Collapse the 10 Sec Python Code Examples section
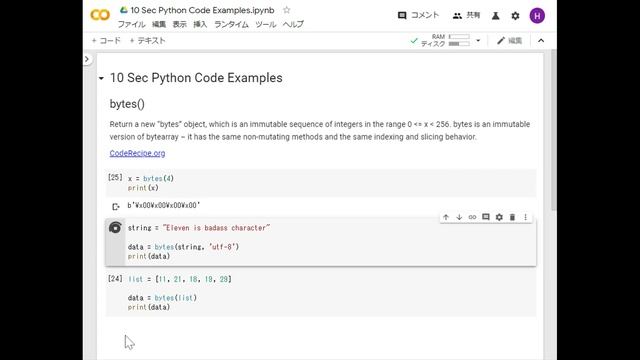The height and width of the screenshot is (360, 640). pyautogui.click(x=101, y=78)
